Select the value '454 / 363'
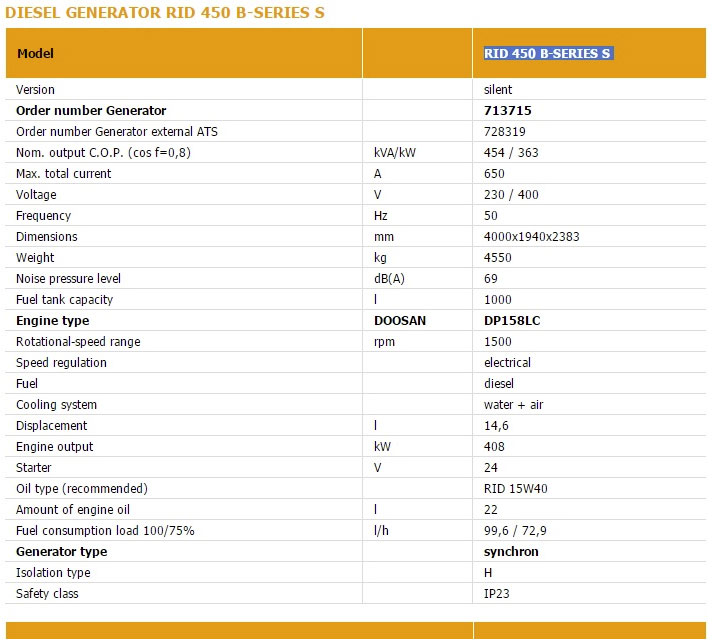The height and width of the screenshot is (641, 713). point(511,152)
